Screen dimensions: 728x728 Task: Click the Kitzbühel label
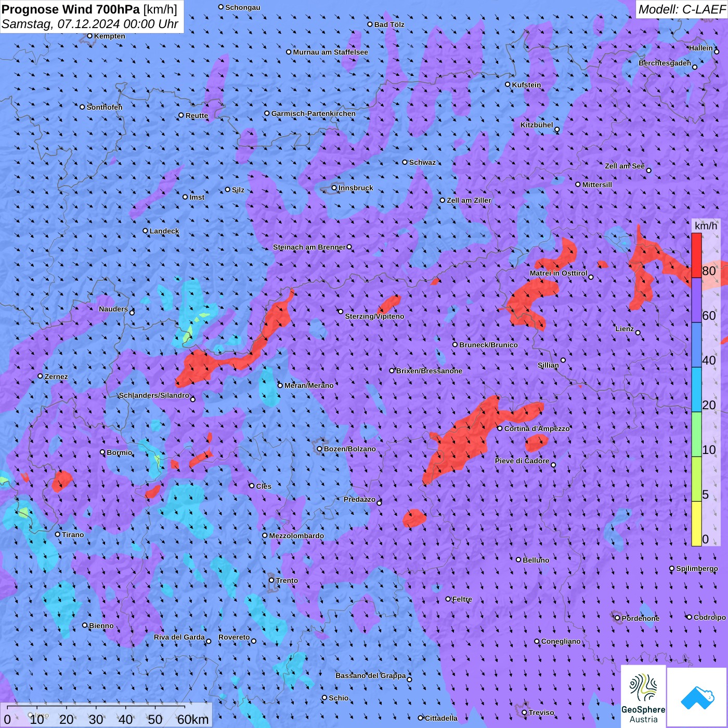click(537, 125)
